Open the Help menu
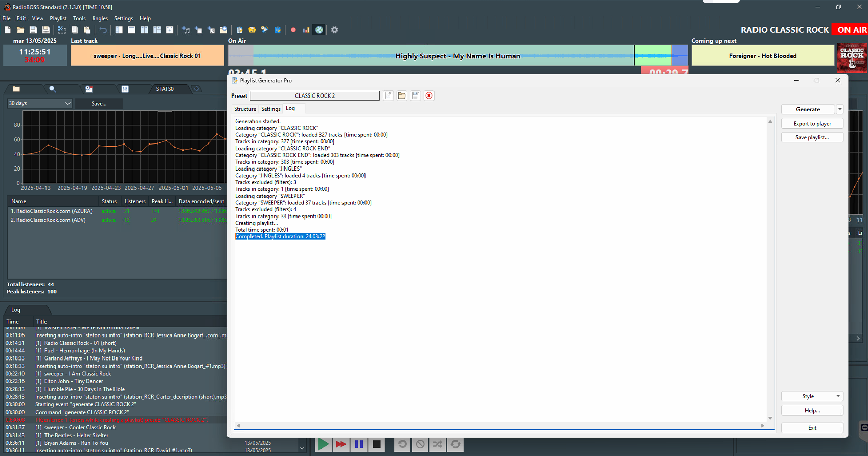This screenshot has height=456, width=868. (145, 18)
